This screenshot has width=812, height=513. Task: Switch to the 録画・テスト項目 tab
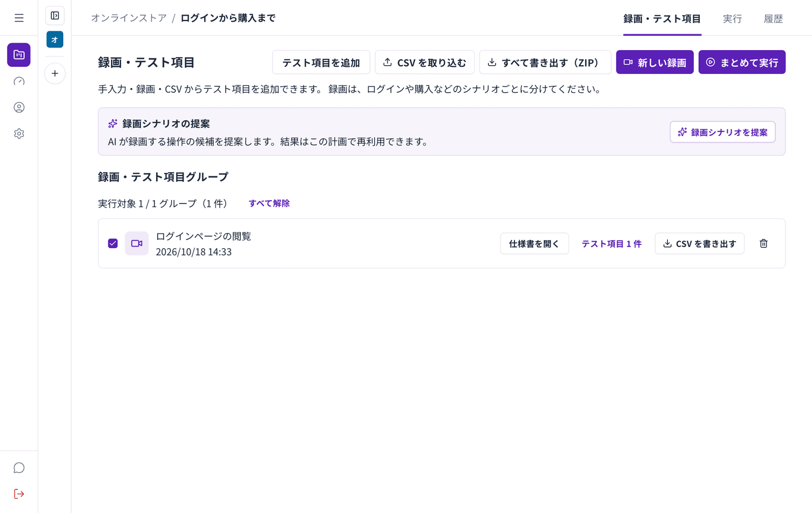[x=662, y=19]
